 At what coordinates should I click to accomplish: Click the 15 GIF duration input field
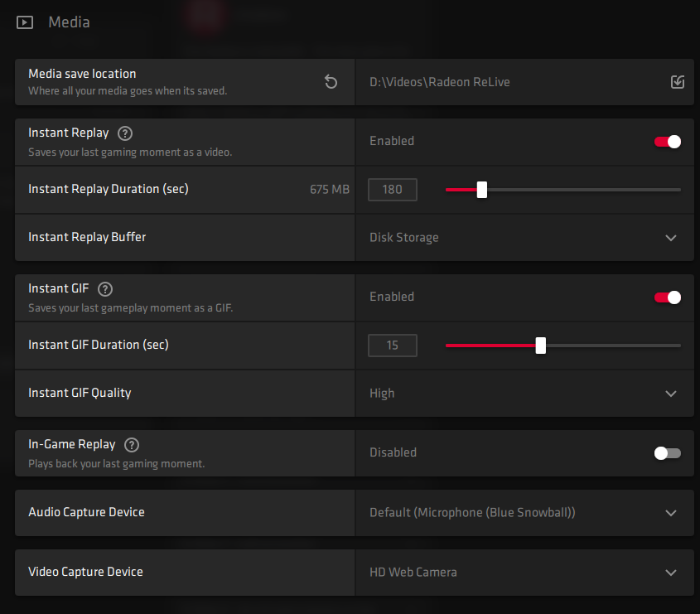pyautogui.click(x=392, y=346)
